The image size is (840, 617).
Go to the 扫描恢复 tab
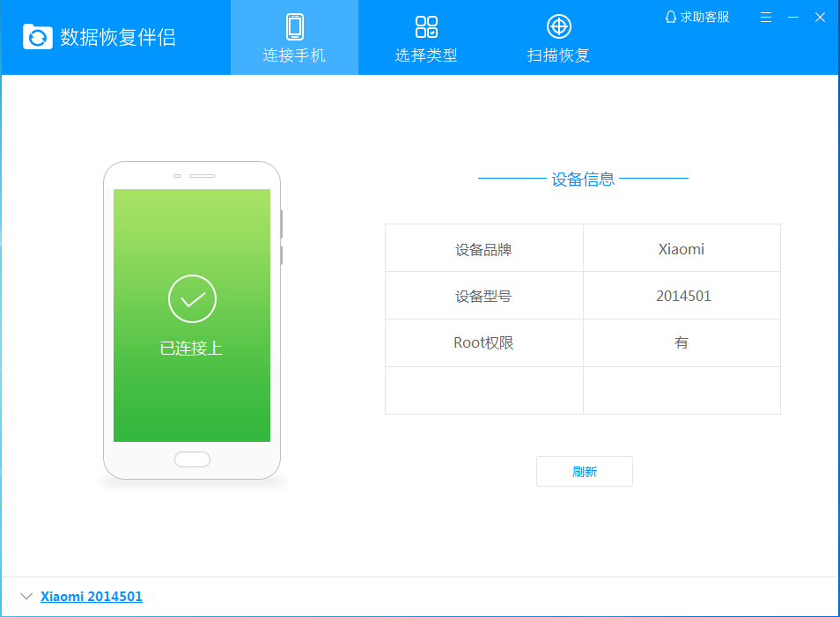point(558,38)
